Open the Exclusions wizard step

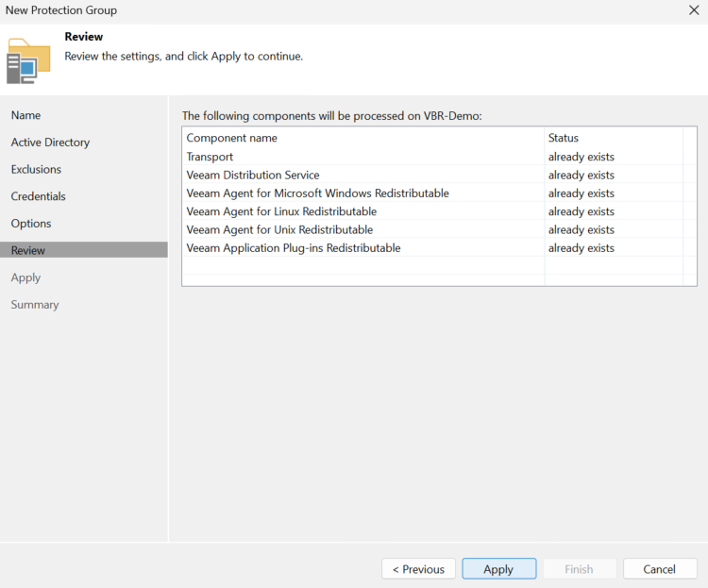(36, 169)
